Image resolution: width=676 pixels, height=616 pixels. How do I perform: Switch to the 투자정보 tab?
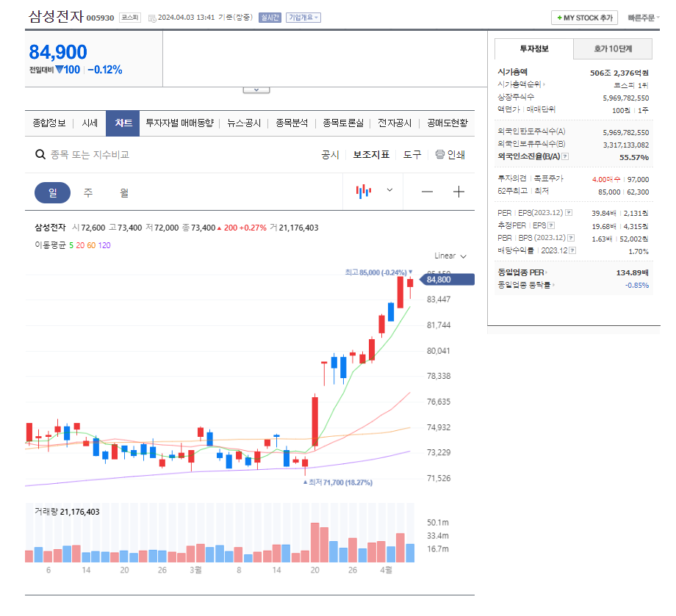point(533,48)
